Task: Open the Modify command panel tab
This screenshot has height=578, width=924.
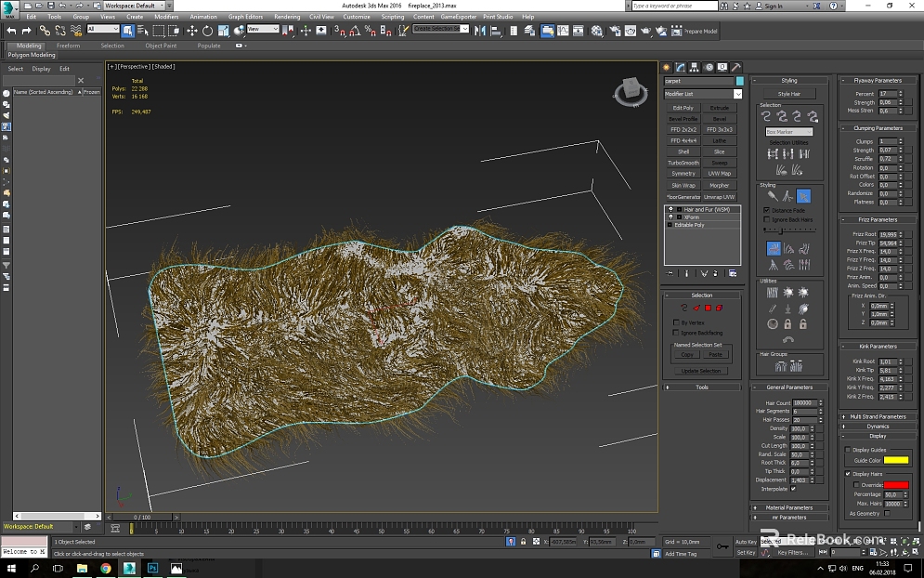Action: pyautogui.click(x=680, y=67)
